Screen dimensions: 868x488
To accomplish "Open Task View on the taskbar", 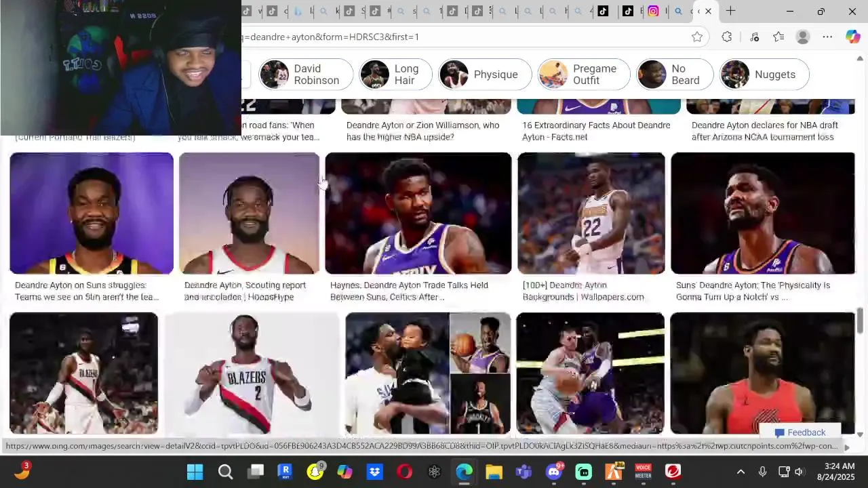I will (x=256, y=472).
